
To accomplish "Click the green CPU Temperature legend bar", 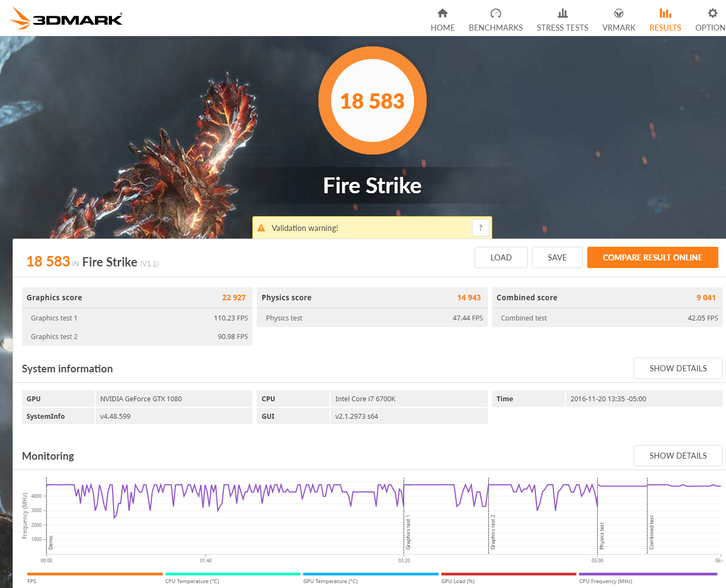I will click(233, 574).
